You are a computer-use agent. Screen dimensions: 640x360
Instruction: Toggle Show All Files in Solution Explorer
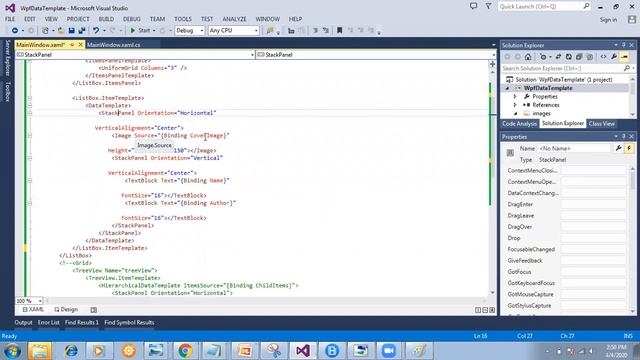click(x=589, y=57)
